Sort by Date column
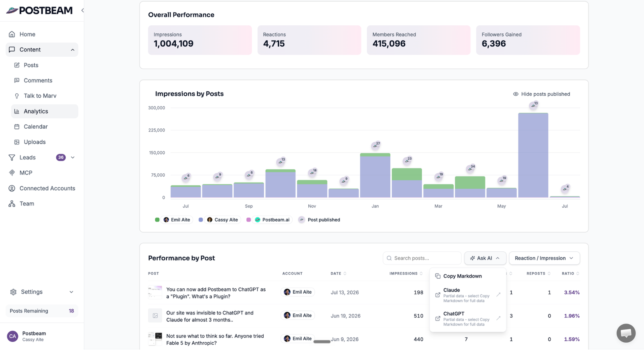 [339, 274]
